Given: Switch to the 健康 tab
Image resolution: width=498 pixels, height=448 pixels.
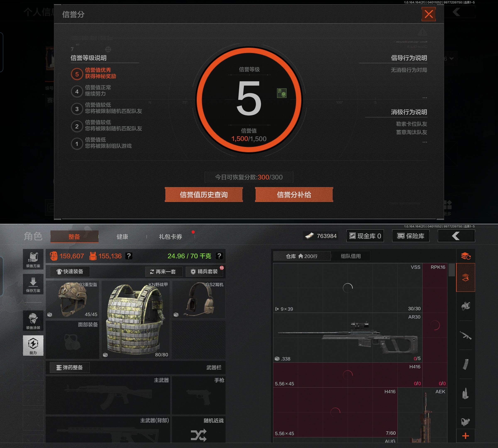Looking at the screenshot, I should pyautogui.click(x=122, y=237).
